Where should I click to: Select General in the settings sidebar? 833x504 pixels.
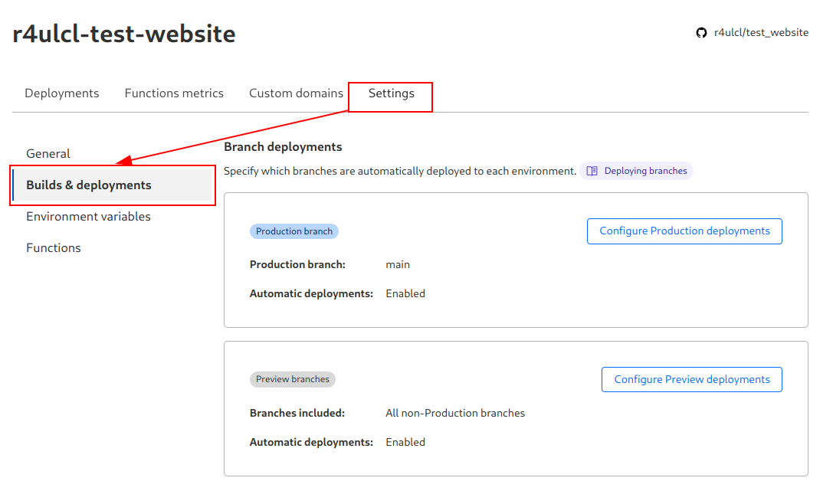pyautogui.click(x=48, y=153)
